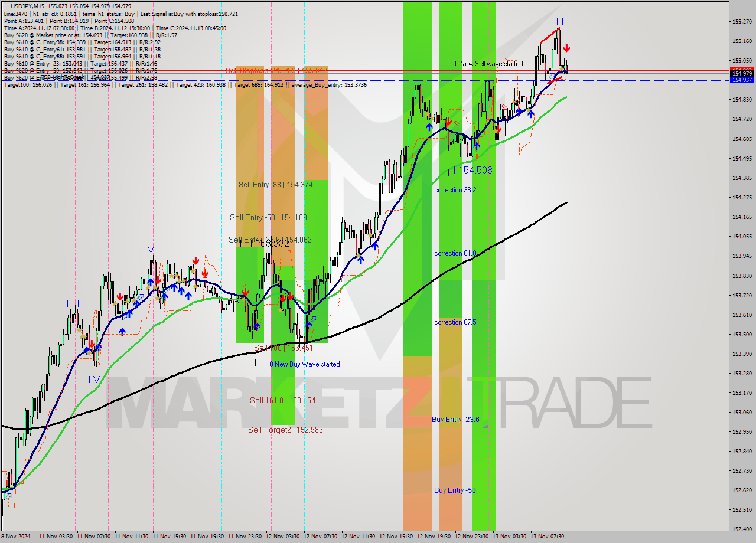
Task: Click the '0 New Sell wave started' label
Action: point(488,64)
